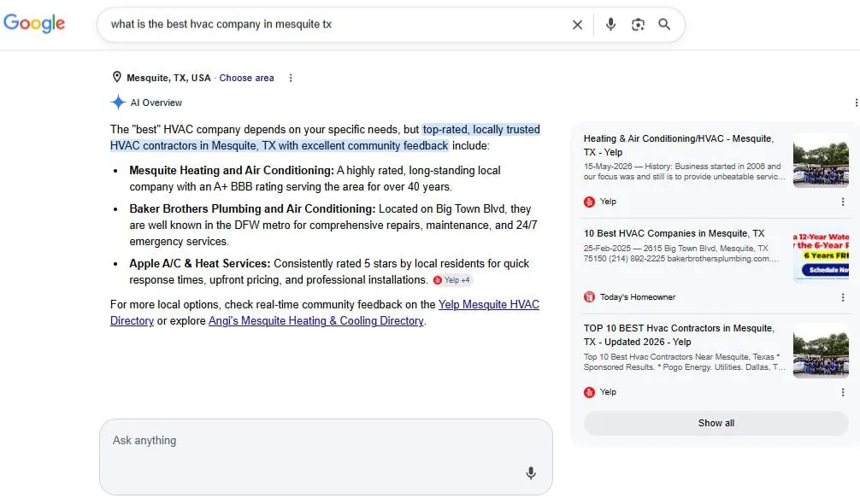Open Heating & Air Conditioning/HVAC Yelp result title

(679, 145)
